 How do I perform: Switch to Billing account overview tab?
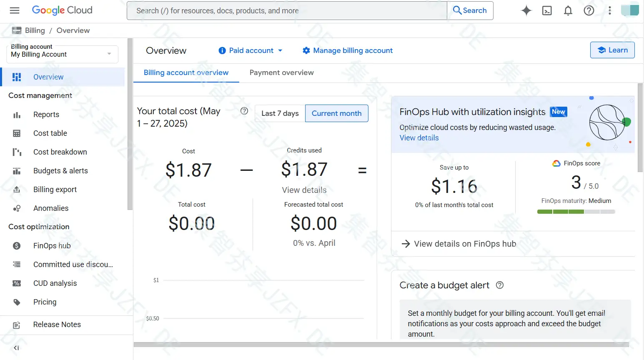tap(186, 72)
